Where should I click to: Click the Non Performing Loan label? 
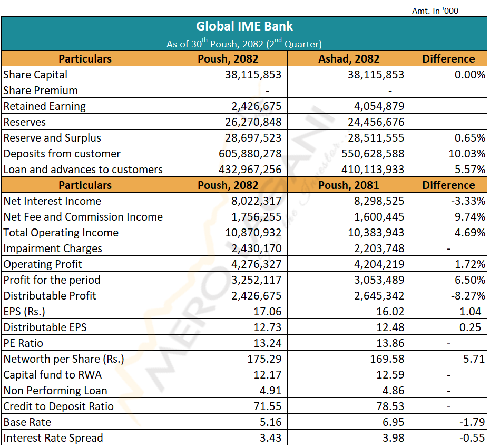[55, 391]
